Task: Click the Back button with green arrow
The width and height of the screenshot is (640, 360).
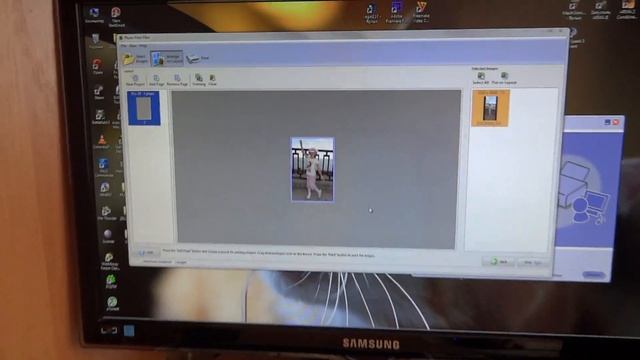Action: [x=499, y=262]
